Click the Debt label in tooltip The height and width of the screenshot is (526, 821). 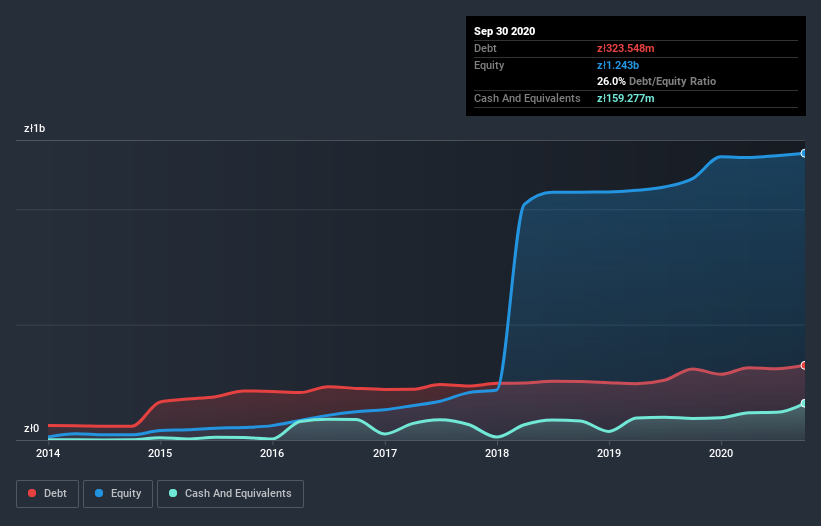point(485,48)
